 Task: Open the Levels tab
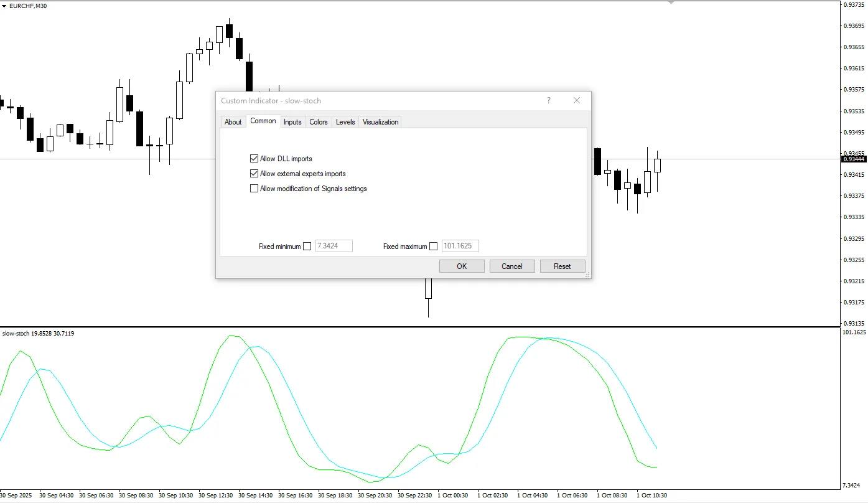(345, 122)
